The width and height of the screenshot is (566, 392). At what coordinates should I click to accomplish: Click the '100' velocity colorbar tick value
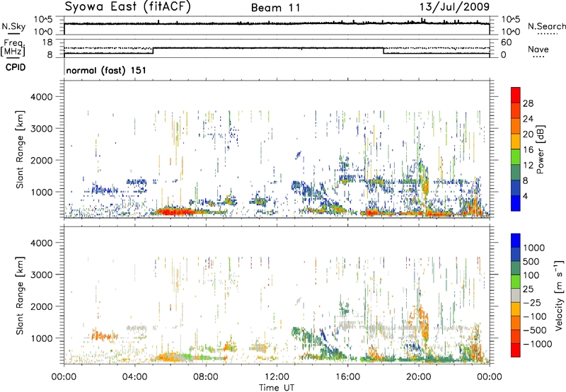point(531,275)
